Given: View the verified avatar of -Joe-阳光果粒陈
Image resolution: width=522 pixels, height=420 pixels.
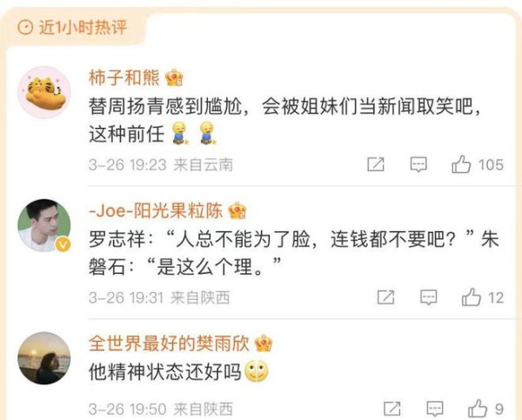Looking at the screenshot, I should [44, 225].
